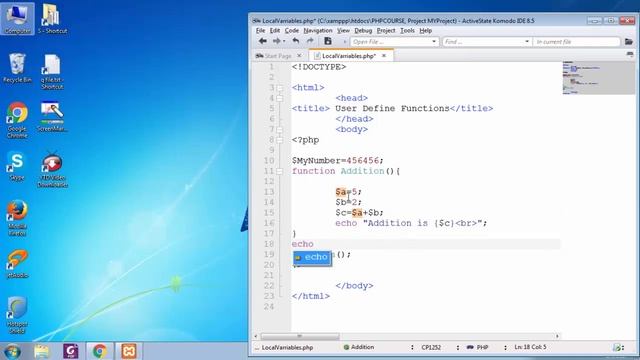Open the Project menu
The width and height of the screenshot is (640, 360).
coord(386,31)
